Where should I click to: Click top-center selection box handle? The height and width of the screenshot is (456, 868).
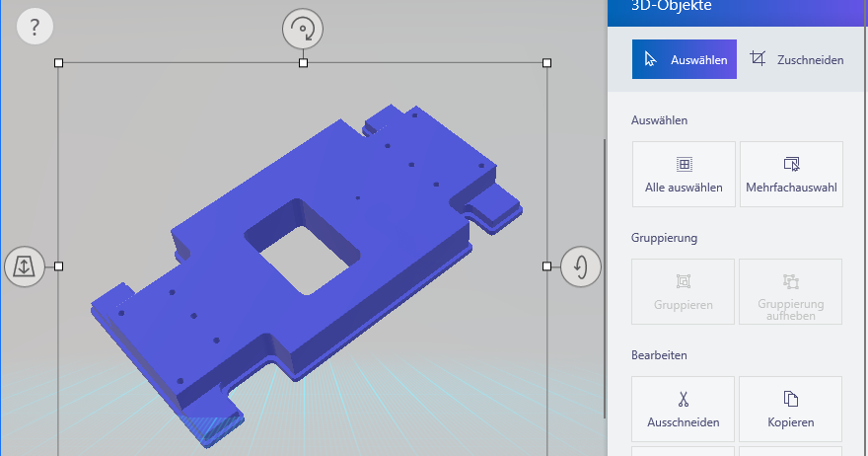[x=303, y=63]
